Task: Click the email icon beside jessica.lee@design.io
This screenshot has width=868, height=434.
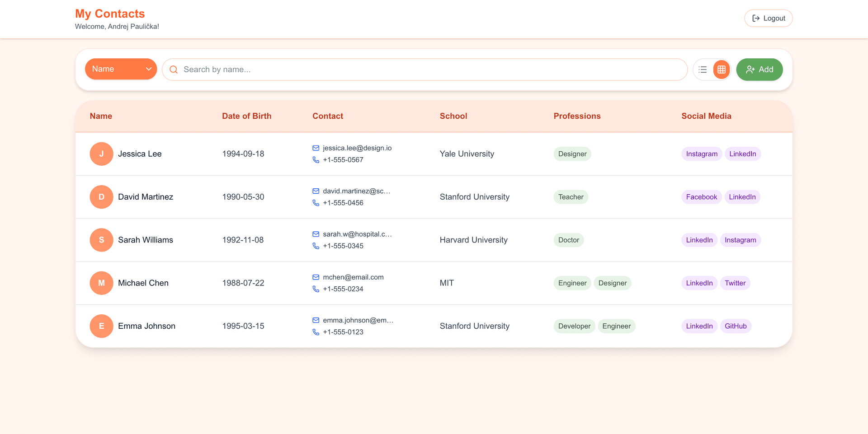Action: click(316, 148)
